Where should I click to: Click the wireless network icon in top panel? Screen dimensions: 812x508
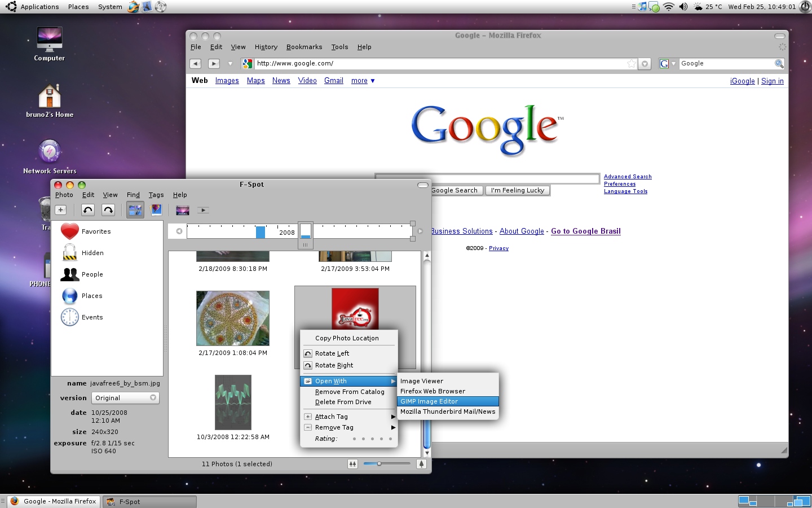click(669, 7)
